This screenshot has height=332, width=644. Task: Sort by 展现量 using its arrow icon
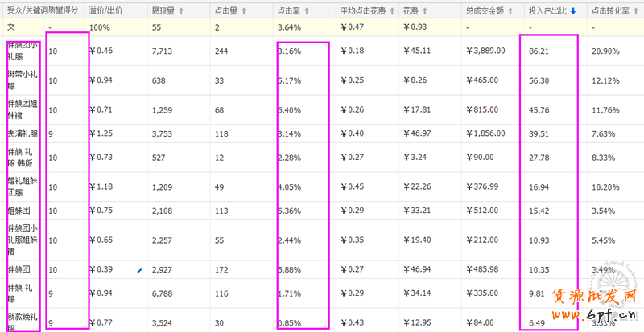pos(181,12)
